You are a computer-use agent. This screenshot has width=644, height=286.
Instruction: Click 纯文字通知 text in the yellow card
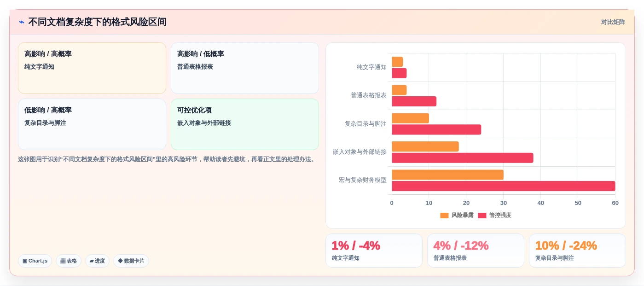[39, 67]
